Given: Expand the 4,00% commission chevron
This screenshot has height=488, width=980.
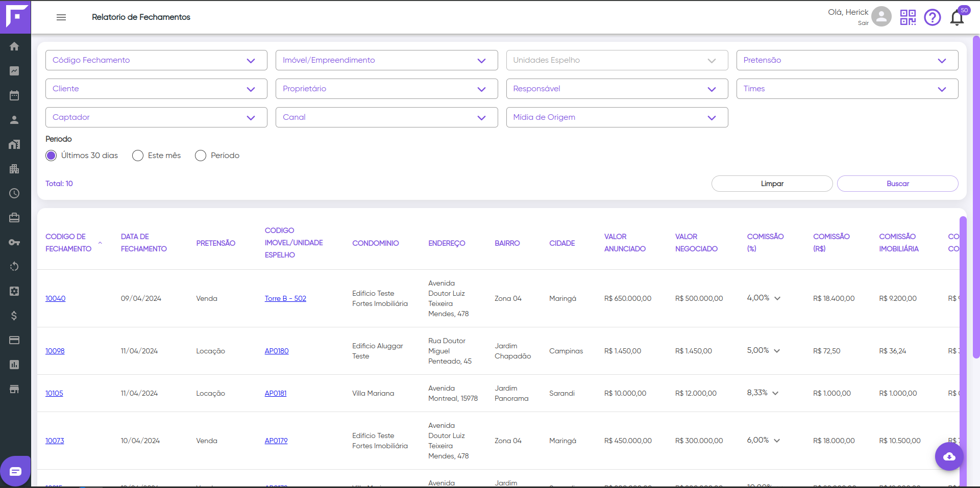Looking at the screenshot, I should pyautogui.click(x=777, y=298).
